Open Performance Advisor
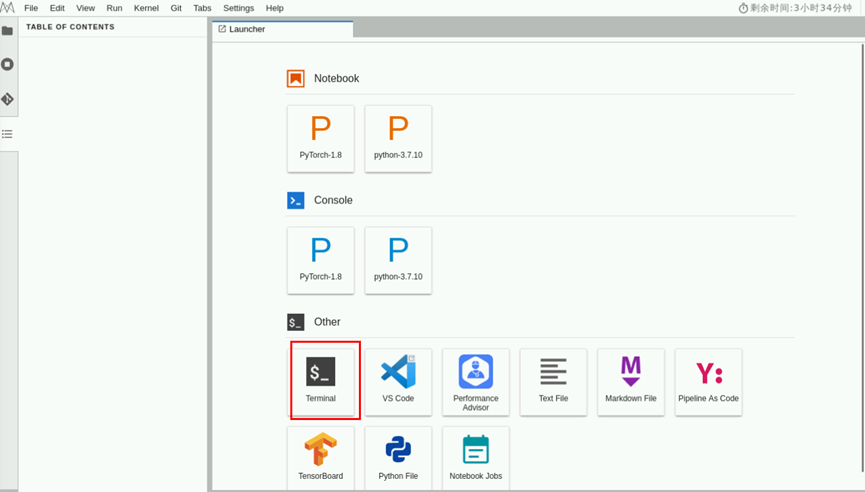This screenshot has width=865, height=492. [x=476, y=382]
